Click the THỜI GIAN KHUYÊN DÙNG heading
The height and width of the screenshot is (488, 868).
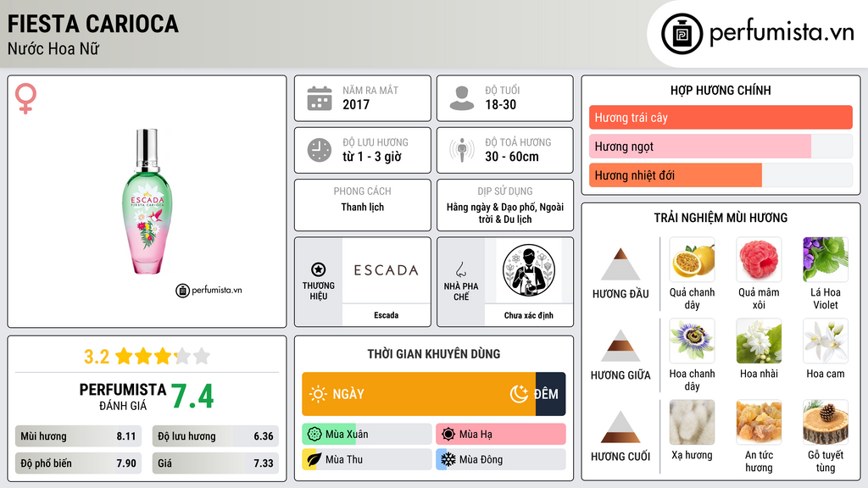pos(434,354)
